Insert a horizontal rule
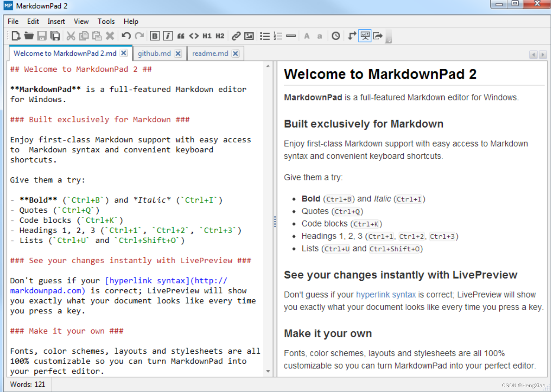 click(x=291, y=36)
